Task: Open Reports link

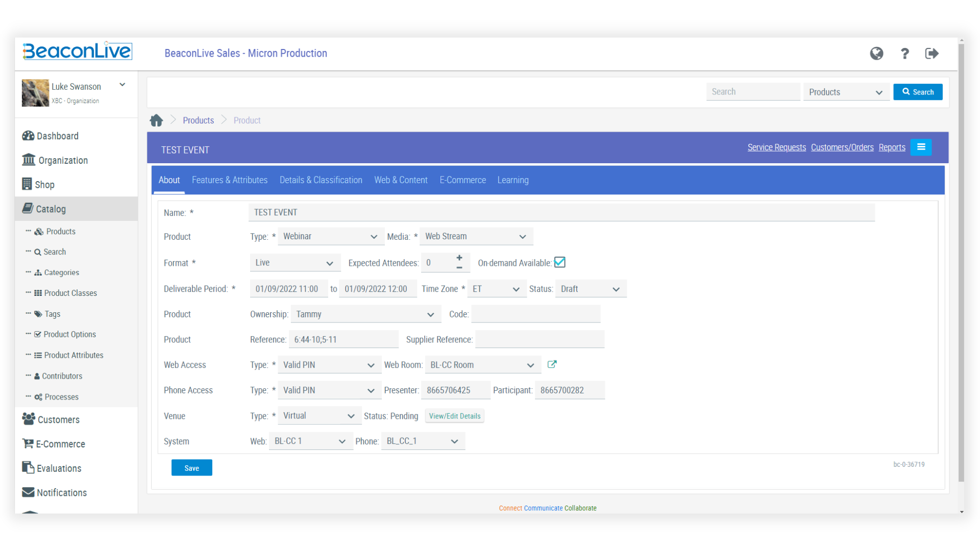Action: 892,147
